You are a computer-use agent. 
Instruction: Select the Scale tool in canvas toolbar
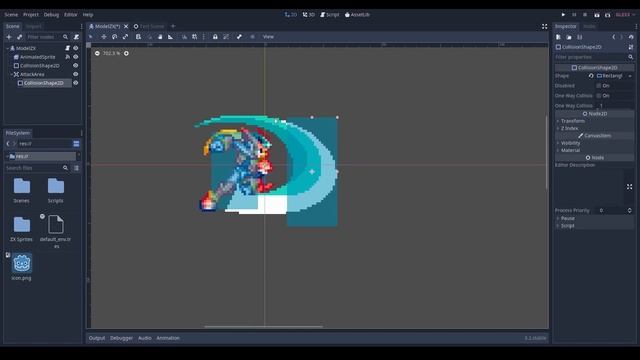click(125, 37)
